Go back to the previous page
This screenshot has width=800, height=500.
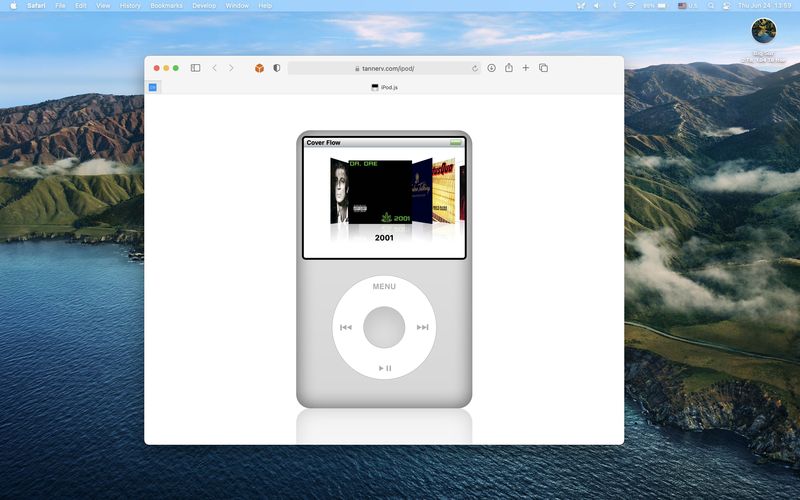[215, 68]
